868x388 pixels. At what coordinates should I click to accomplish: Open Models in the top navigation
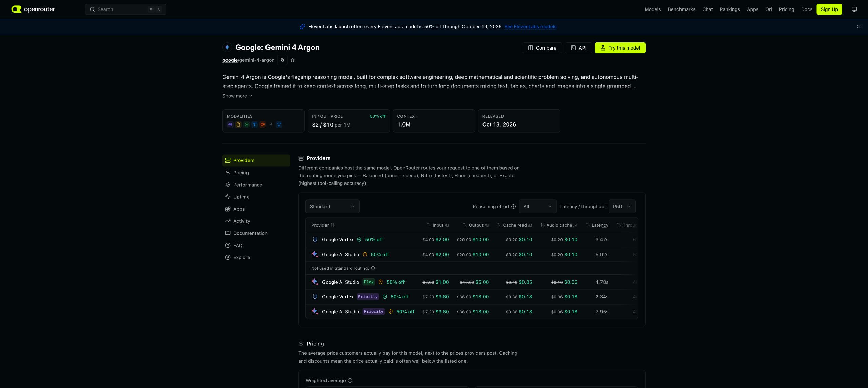[x=653, y=9]
